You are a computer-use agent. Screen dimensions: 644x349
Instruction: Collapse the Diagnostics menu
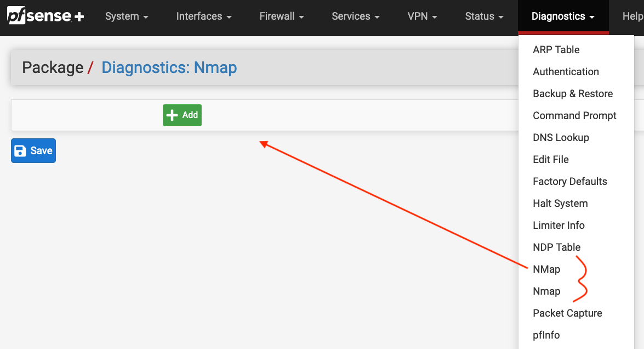point(563,16)
